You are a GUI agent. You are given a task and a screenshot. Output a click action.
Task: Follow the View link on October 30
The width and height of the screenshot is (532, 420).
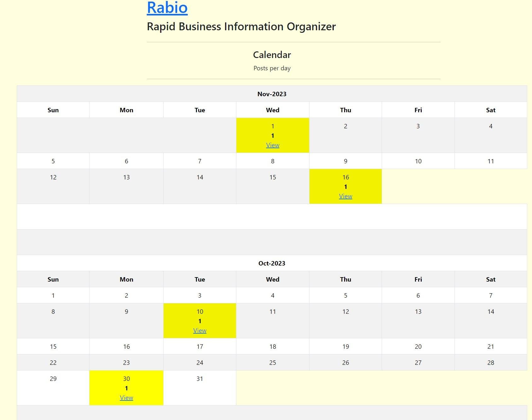point(126,398)
